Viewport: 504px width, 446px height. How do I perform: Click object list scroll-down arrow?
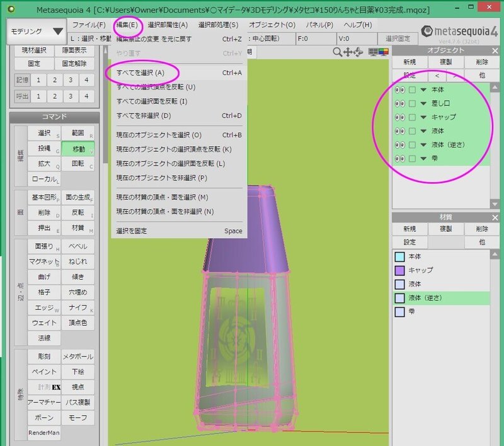pos(495,203)
